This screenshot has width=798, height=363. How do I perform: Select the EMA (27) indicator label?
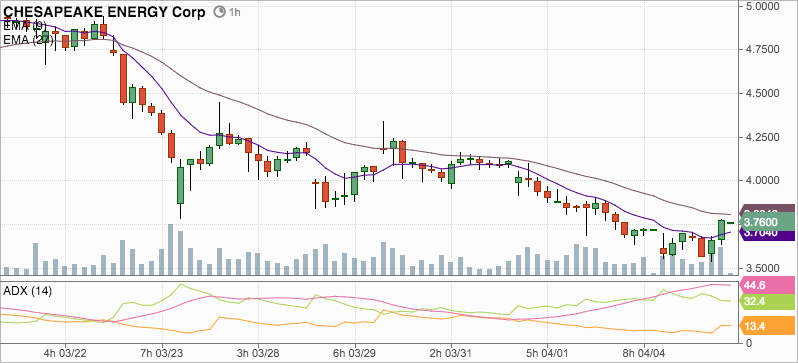pyautogui.click(x=28, y=40)
